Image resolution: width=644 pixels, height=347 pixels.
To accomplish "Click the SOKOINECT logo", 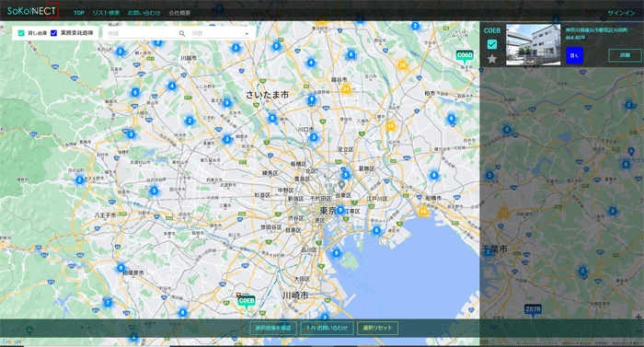I will 31,11.
